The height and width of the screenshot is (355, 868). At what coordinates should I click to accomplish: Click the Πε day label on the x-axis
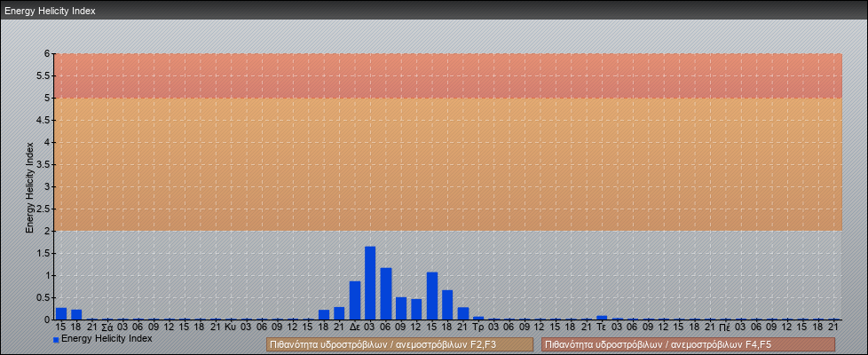[725, 327]
